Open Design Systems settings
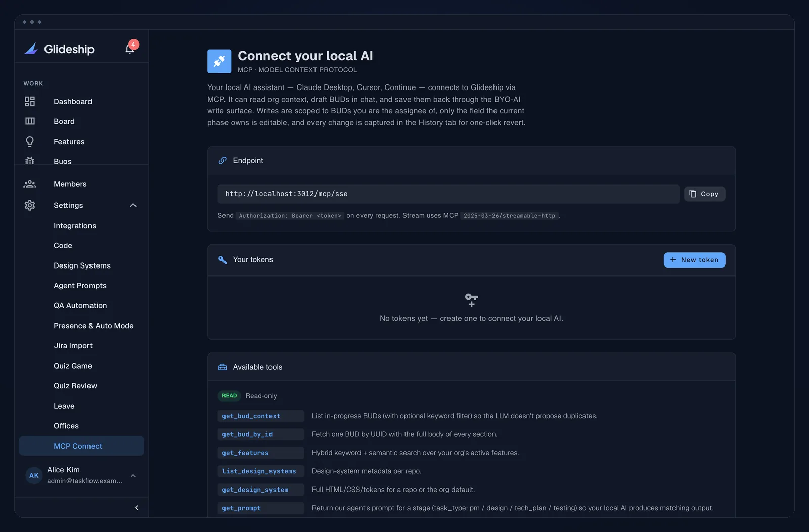This screenshot has width=809, height=532. [x=82, y=265]
